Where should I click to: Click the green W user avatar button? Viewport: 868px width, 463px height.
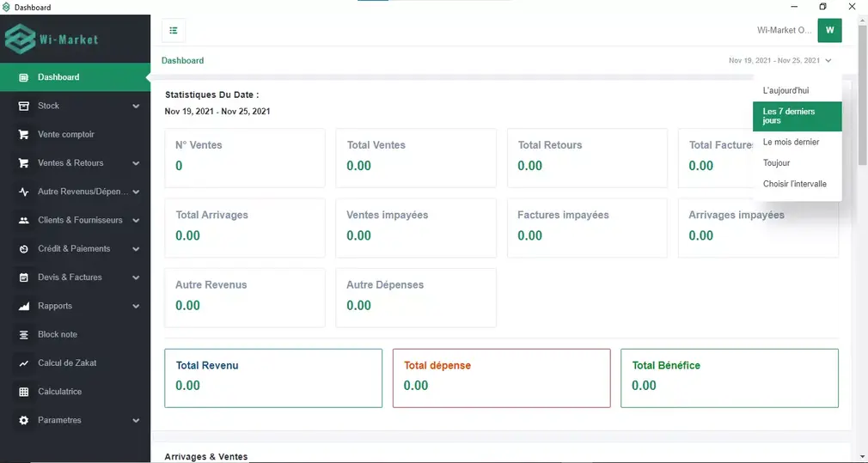click(x=829, y=30)
